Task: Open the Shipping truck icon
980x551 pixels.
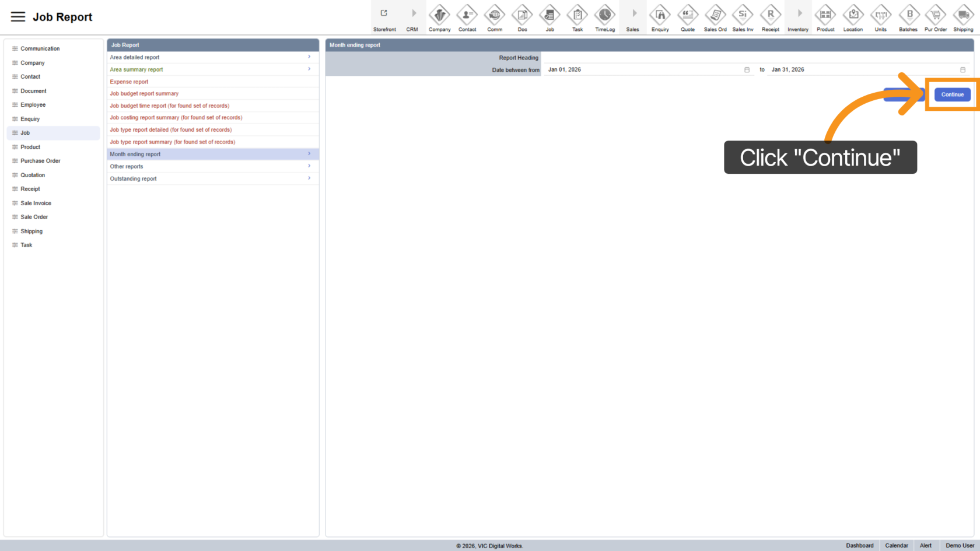Action: (x=963, y=15)
